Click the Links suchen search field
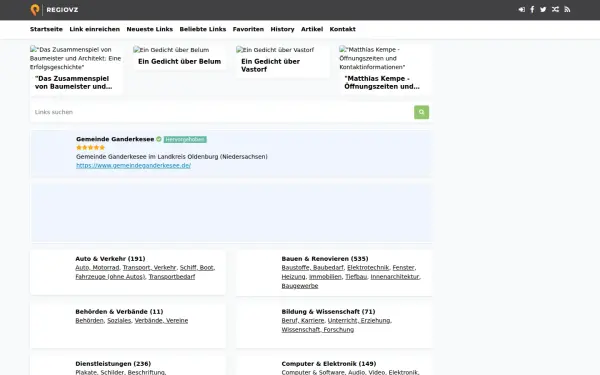 [x=222, y=112]
